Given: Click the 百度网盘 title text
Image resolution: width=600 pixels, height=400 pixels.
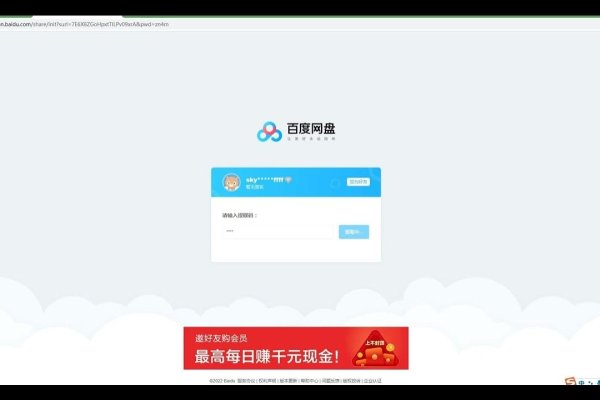Looking at the screenshot, I should click(x=311, y=128).
